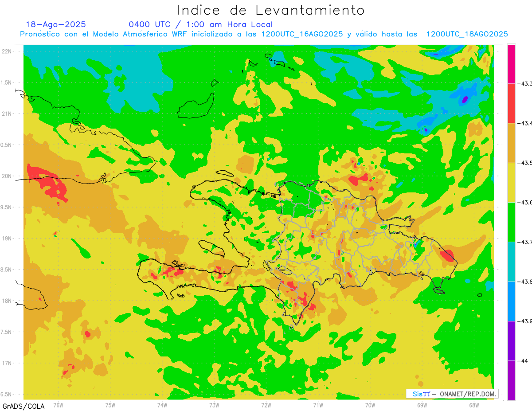Viewport: 532px width, 411px height.
Task: Click the 69W longitude label
Action: pyautogui.click(x=422, y=405)
